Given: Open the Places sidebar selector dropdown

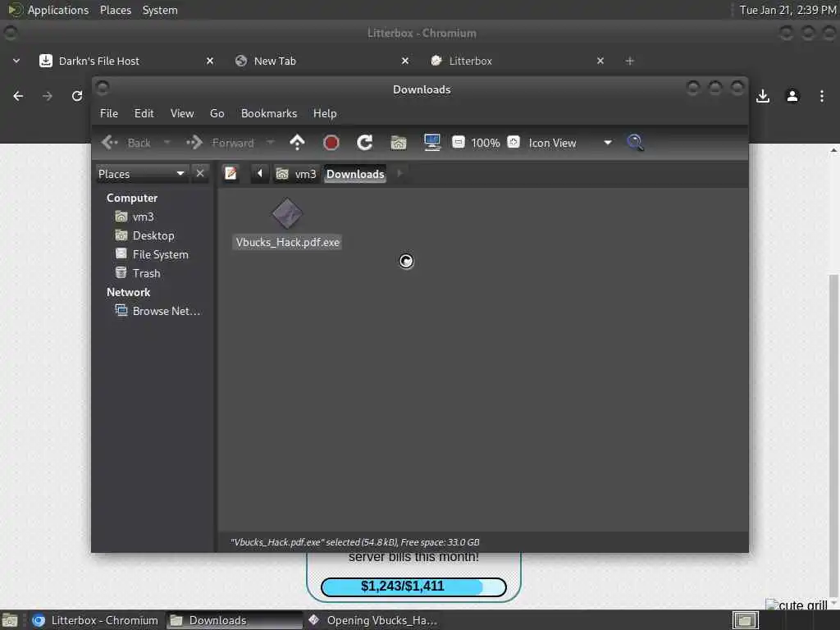Looking at the screenshot, I should click(141, 174).
